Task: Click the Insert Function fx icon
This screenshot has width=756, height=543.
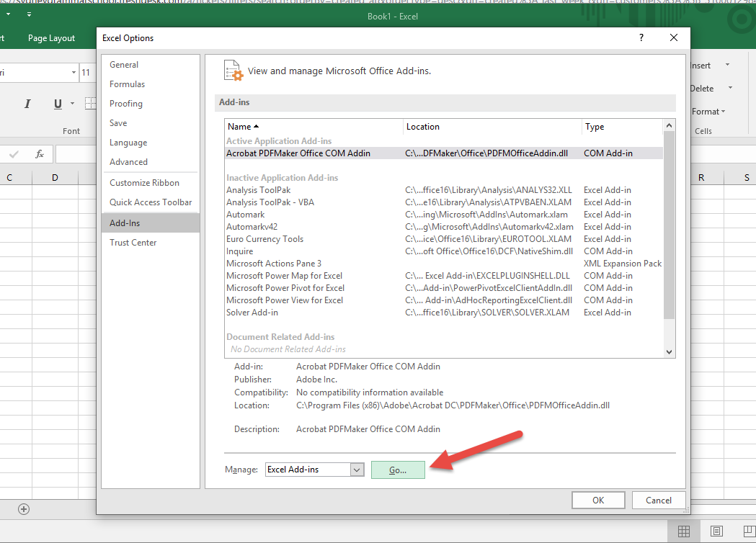Action: pyautogui.click(x=40, y=154)
